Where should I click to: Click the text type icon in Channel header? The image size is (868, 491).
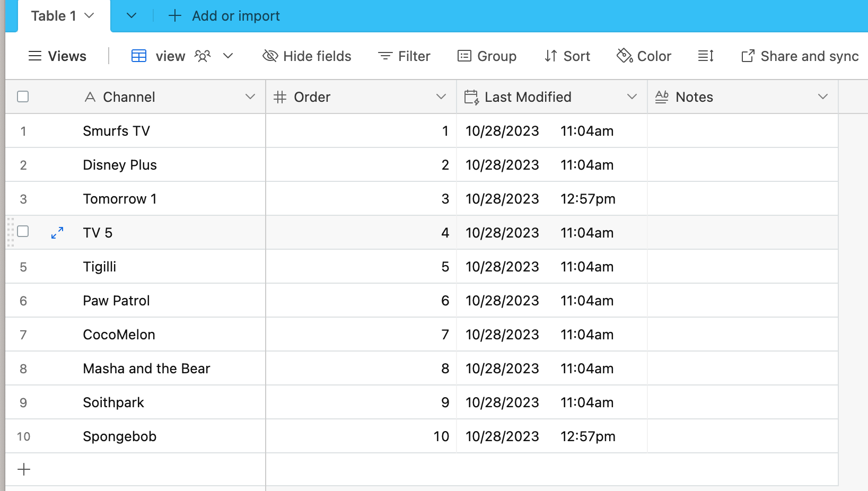point(90,97)
